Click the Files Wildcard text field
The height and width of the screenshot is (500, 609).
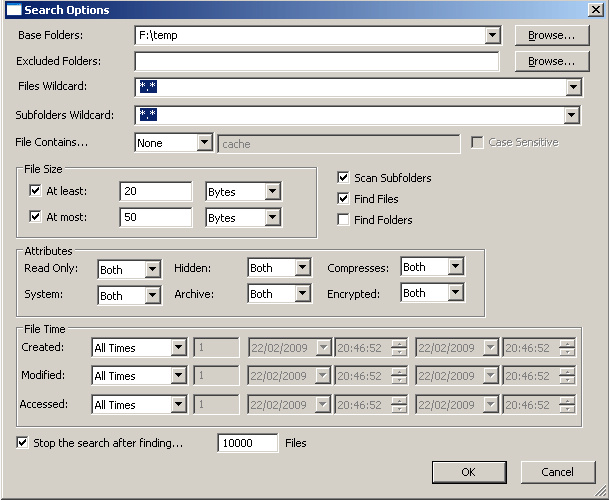350,87
